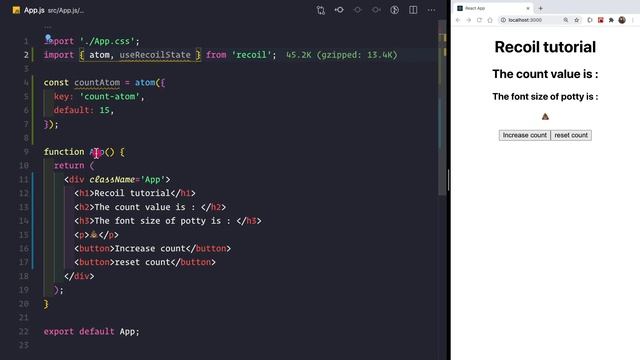Click the Increase count button
This screenshot has width=640, height=360.
pos(524,135)
